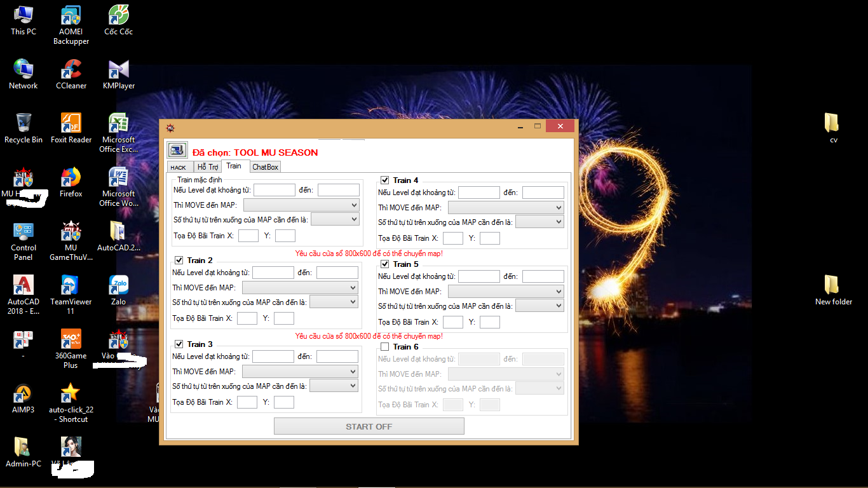Open Control Panel desktop icon
Viewport: 868px width, 488px height.
click(x=24, y=241)
